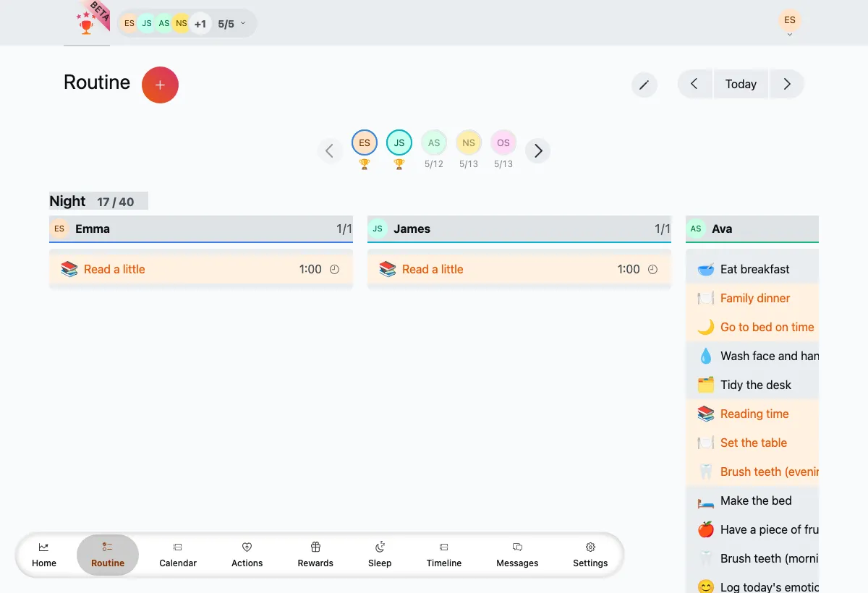Click the Night 17/40 section heading
868x593 pixels.
98,201
